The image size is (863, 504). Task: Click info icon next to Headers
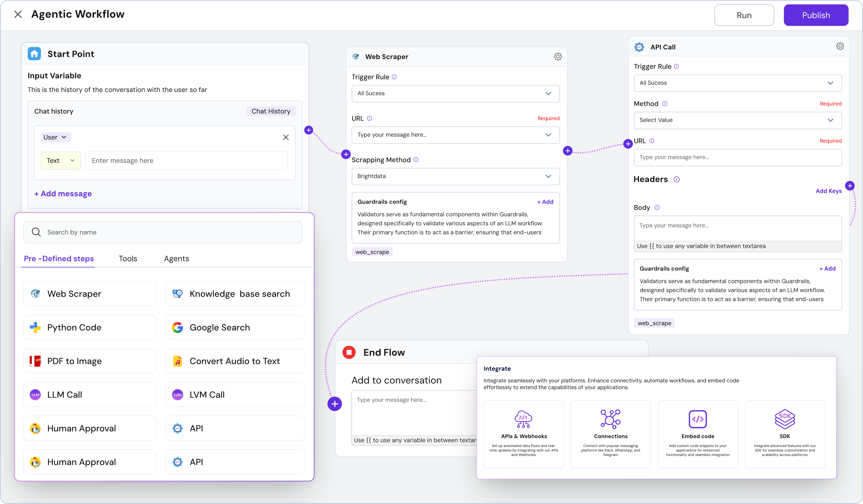coord(676,180)
